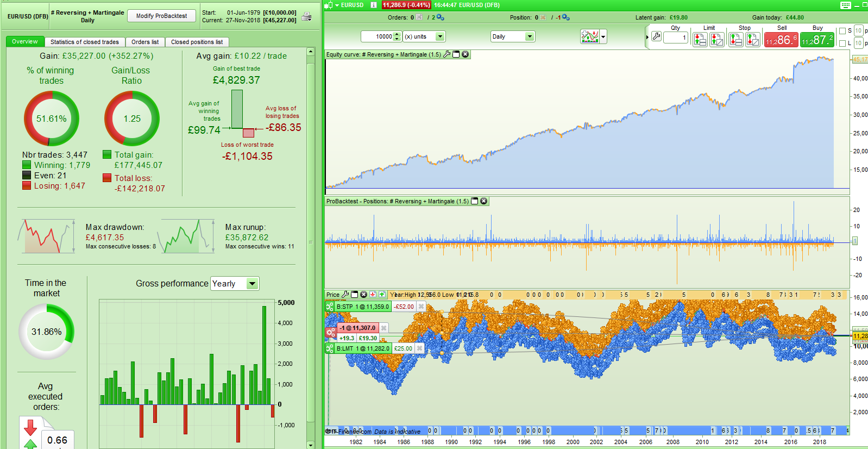Open B:LMT order gear icon
Viewport: 868px width, 449px height.
click(x=330, y=348)
